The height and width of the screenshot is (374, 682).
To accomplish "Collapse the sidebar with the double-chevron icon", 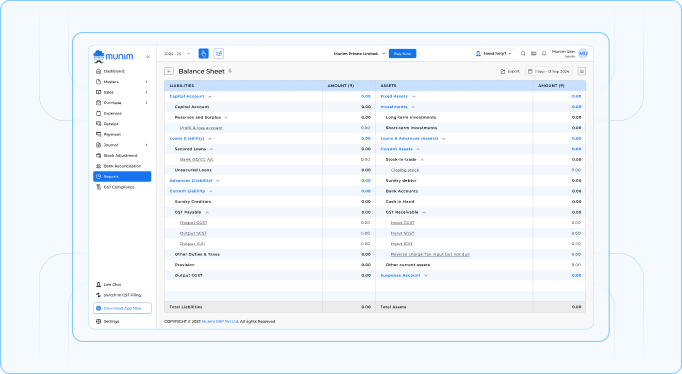I will (148, 57).
